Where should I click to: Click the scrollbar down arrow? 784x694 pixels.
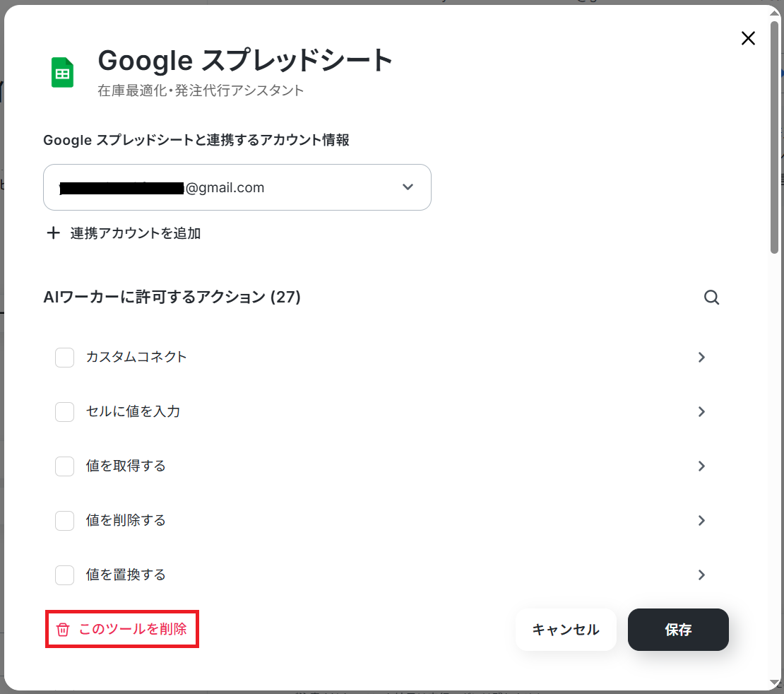(775, 684)
